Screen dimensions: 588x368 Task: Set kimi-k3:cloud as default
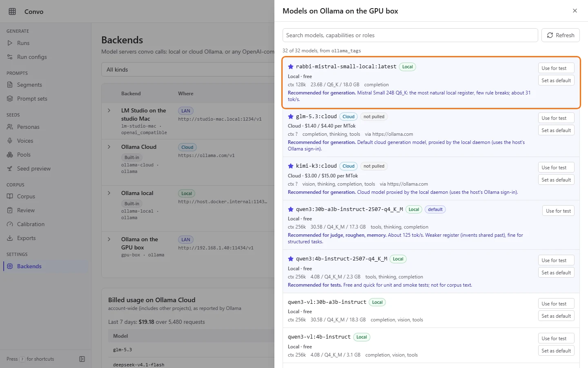point(556,180)
